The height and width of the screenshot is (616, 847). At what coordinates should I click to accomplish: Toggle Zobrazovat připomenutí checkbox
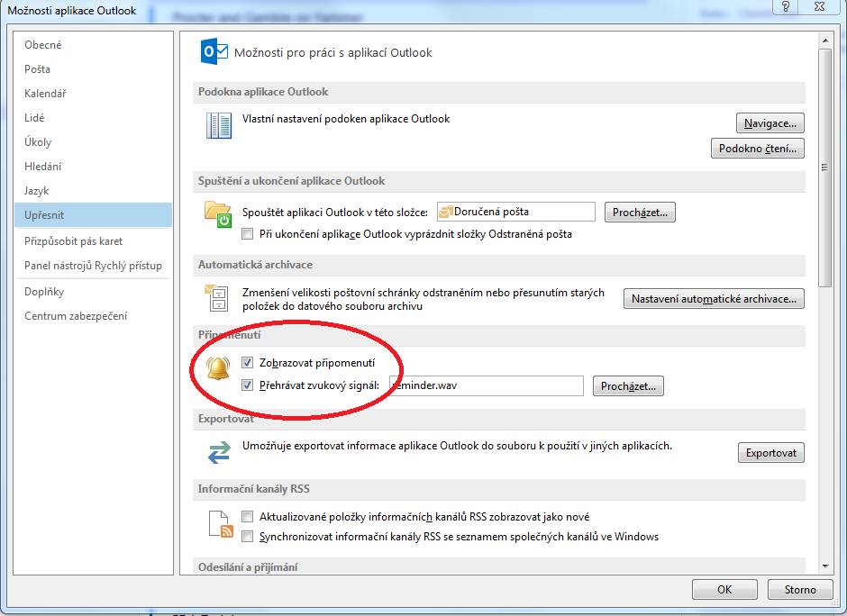247,363
